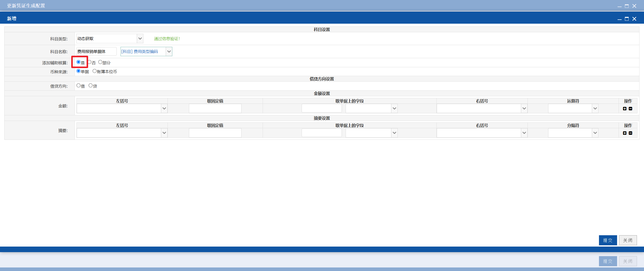
Task: Add a new row in the 摘要 table
Action: [625, 133]
